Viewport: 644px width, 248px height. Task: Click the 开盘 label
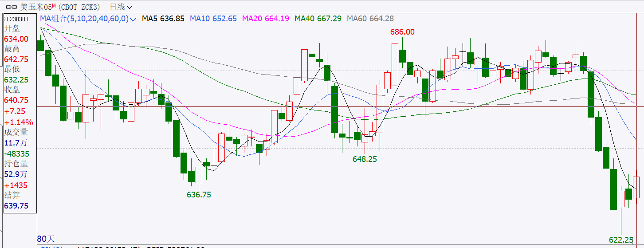tap(12, 28)
